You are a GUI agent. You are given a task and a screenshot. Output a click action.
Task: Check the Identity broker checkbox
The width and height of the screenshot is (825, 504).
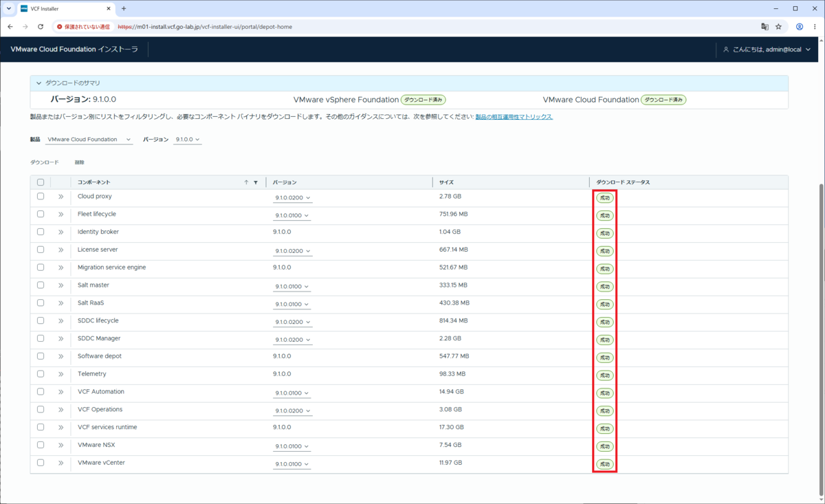pyautogui.click(x=41, y=232)
